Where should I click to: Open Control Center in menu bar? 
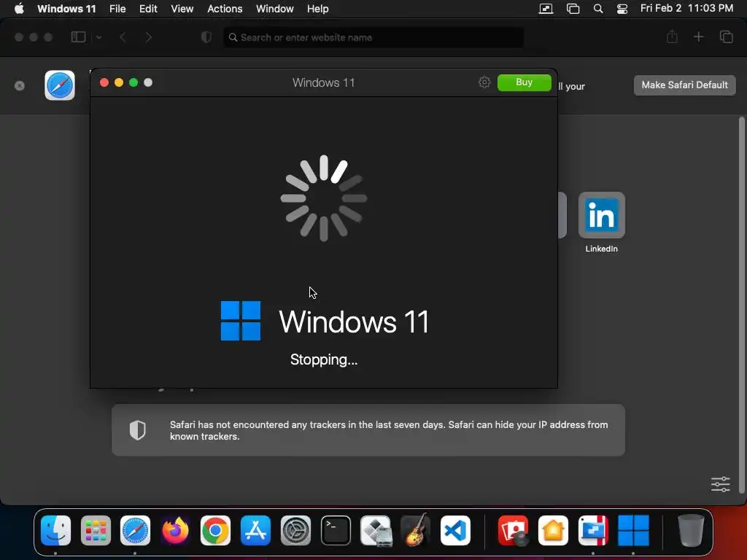[622, 9]
